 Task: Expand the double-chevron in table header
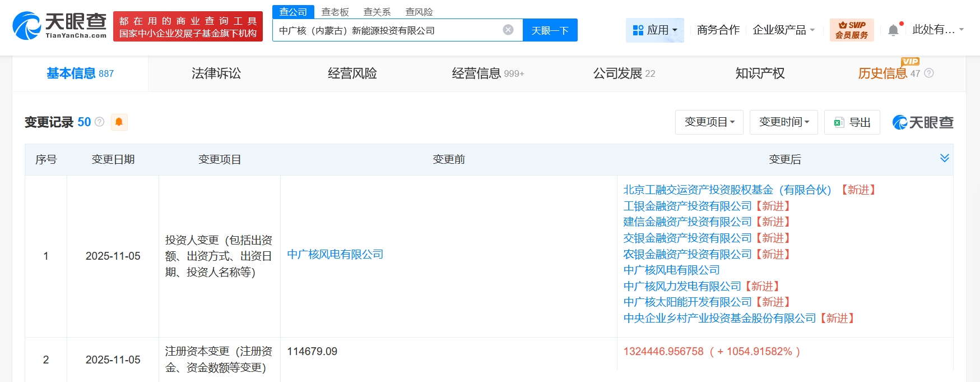point(944,158)
